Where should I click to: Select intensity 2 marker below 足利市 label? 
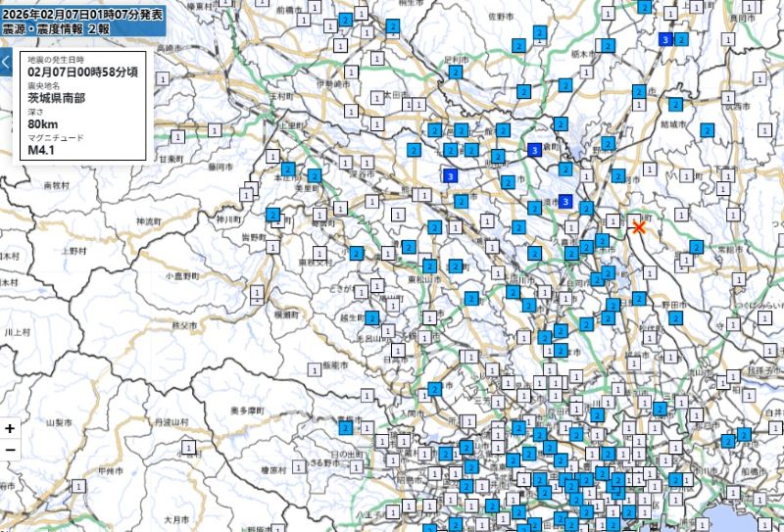point(455,72)
